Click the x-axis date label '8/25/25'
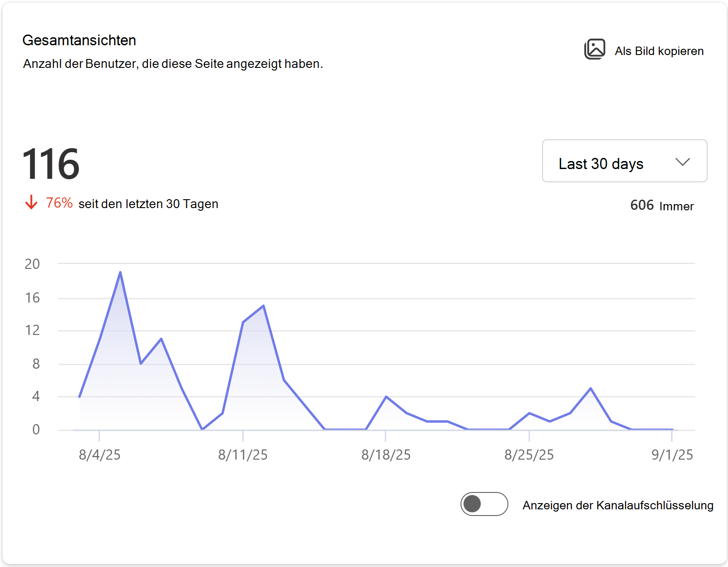Viewport: 728px width, 567px height. pyautogui.click(x=529, y=455)
